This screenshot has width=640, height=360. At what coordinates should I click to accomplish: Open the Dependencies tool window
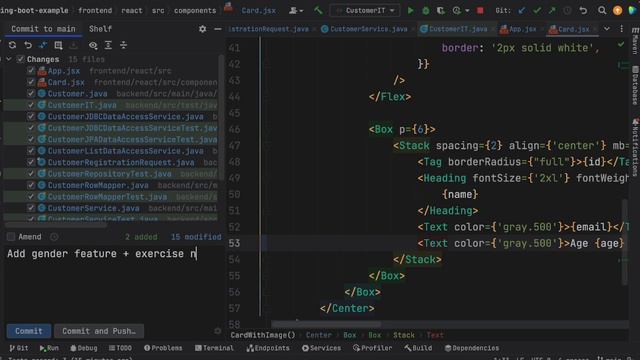point(471,348)
